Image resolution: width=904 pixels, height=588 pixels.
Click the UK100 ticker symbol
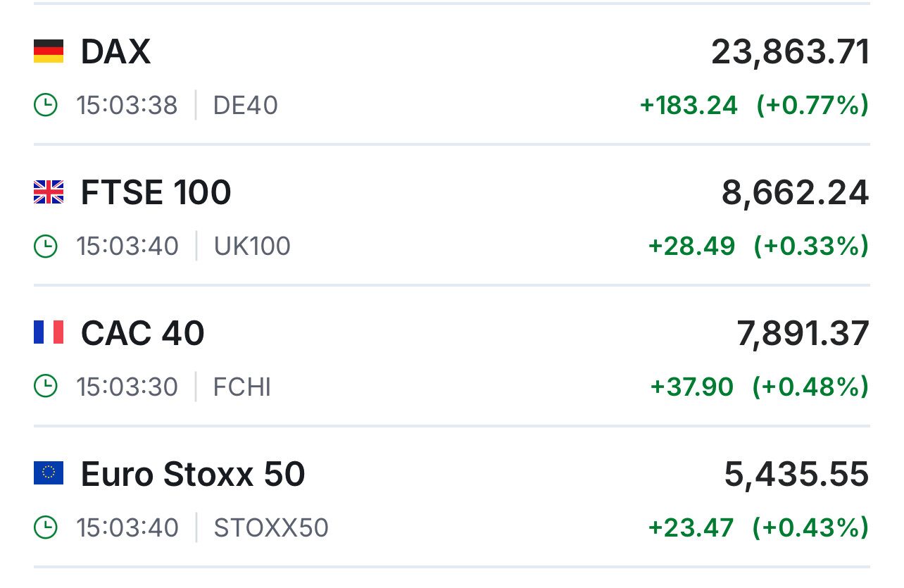point(252,246)
